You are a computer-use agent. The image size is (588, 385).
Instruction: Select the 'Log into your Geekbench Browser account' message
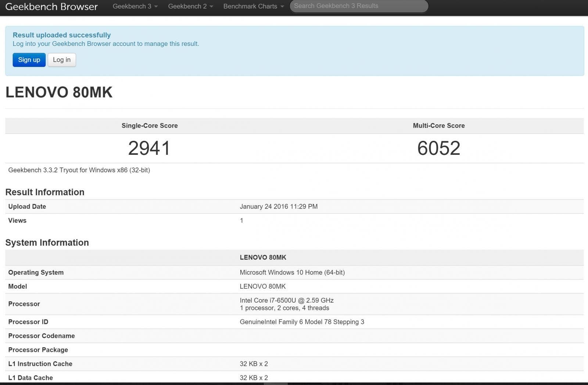[x=106, y=44]
